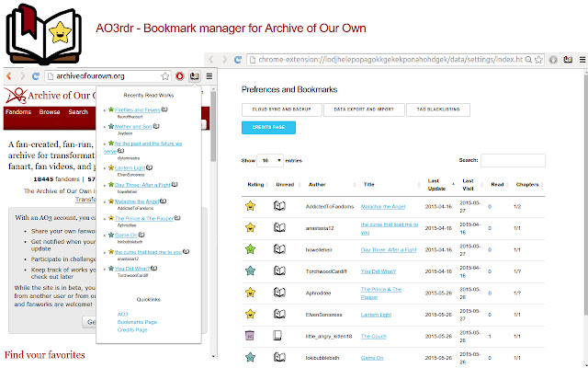
Task: Open Cloud Sync and Backup section
Action: pyautogui.click(x=282, y=109)
